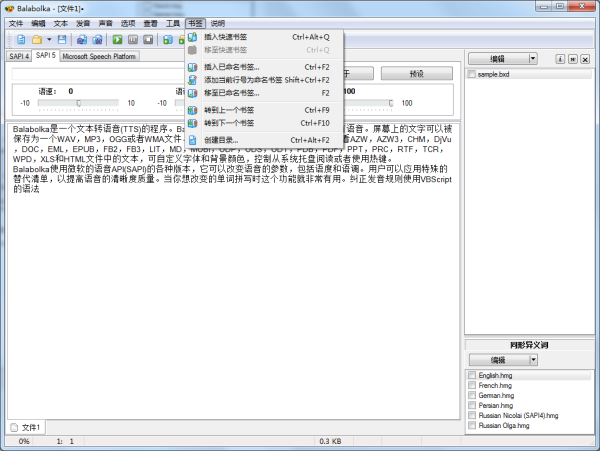Select 插入快速书签 menu item
Viewport: 600px width, 451px height.
click(218, 37)
